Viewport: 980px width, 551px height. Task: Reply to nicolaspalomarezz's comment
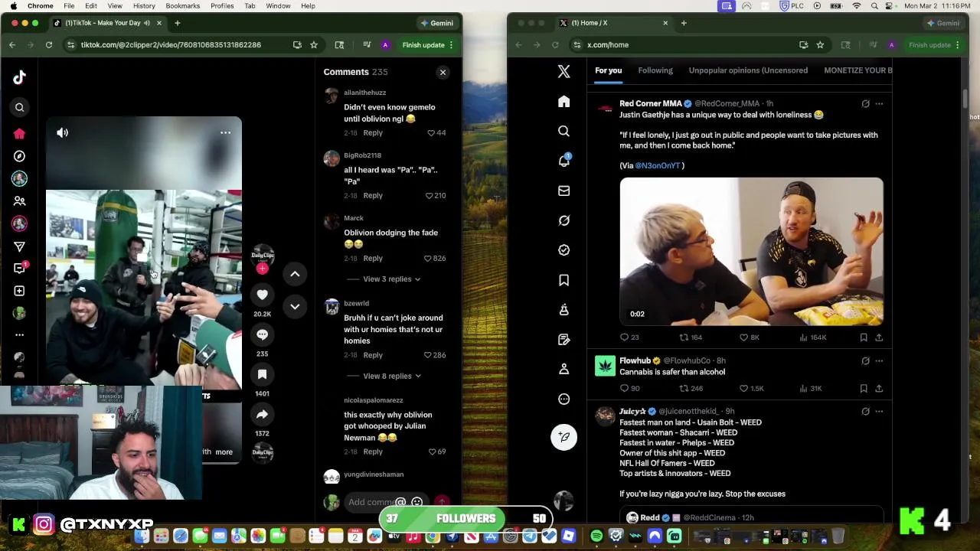373,452
